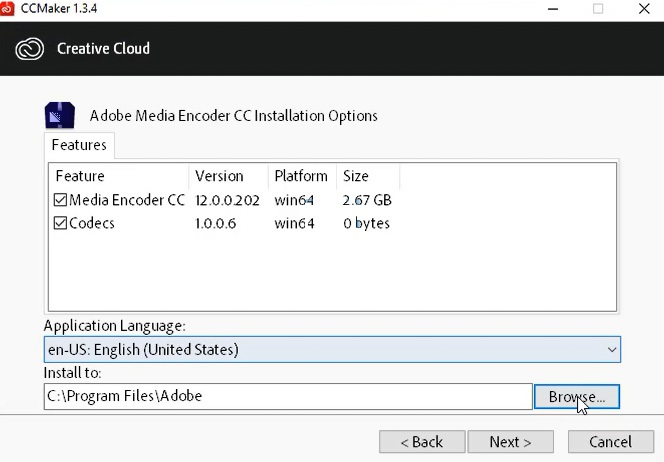Close the CCMaker installer window
Viewport: 664px width, 462px height.
click(x=642, y=9)
